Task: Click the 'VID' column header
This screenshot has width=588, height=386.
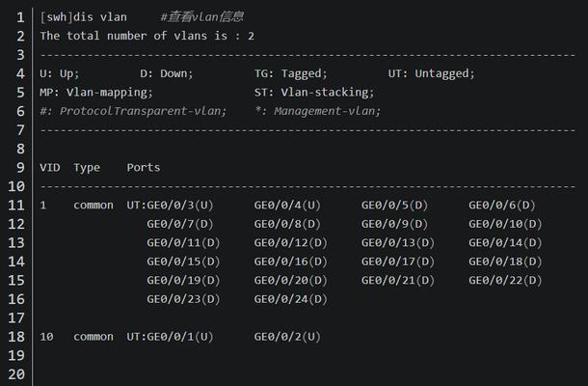Action: (x=50, y=168)
